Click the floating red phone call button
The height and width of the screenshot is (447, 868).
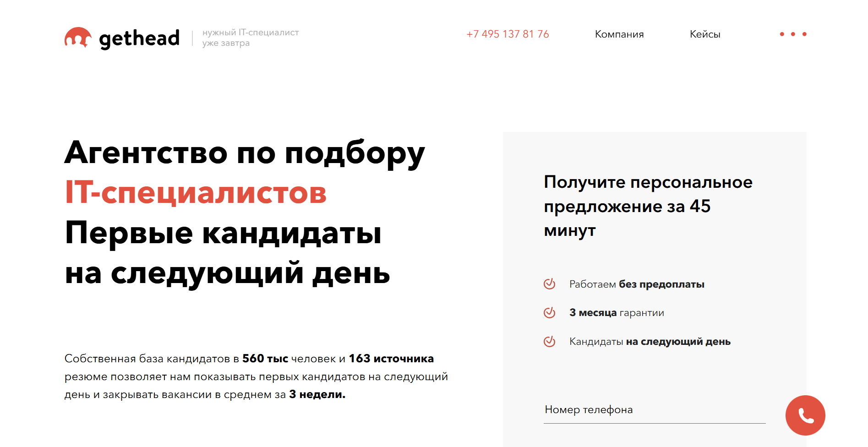[805, 415]
